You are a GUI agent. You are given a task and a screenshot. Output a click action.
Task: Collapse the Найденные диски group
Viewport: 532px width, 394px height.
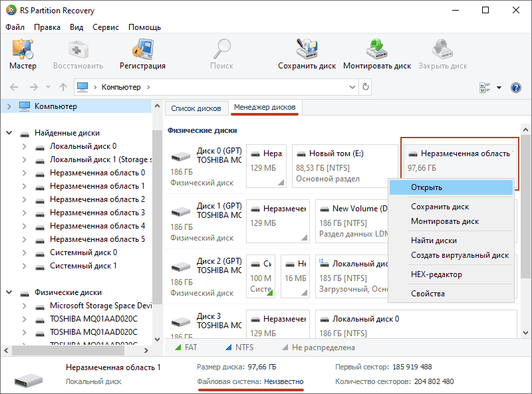coord(9,133)
